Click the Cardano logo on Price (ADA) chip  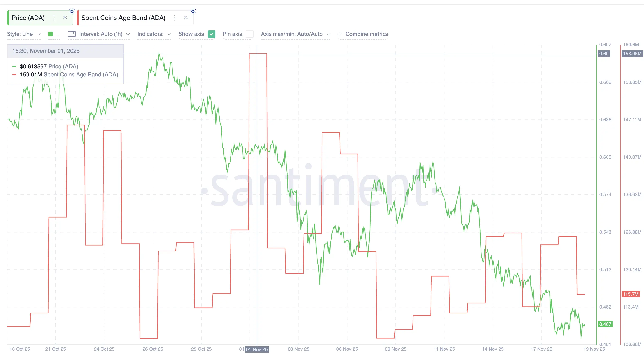(x=72, y=11)
